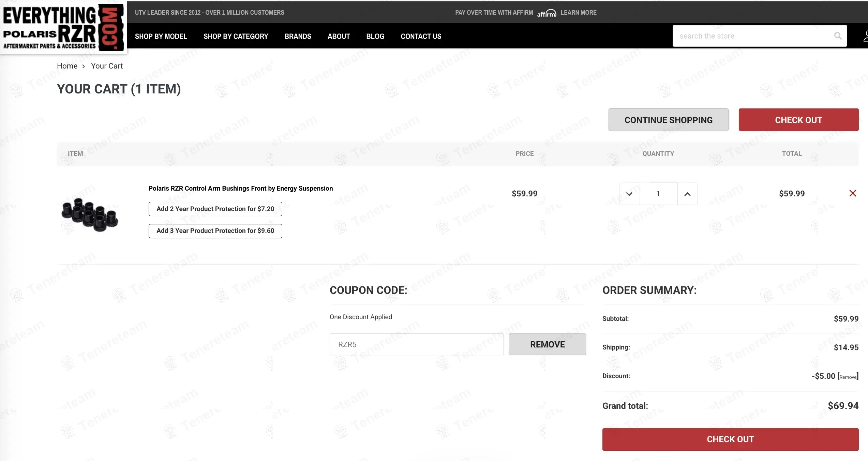Decrease quantity with the down chevron

point(629,194)
